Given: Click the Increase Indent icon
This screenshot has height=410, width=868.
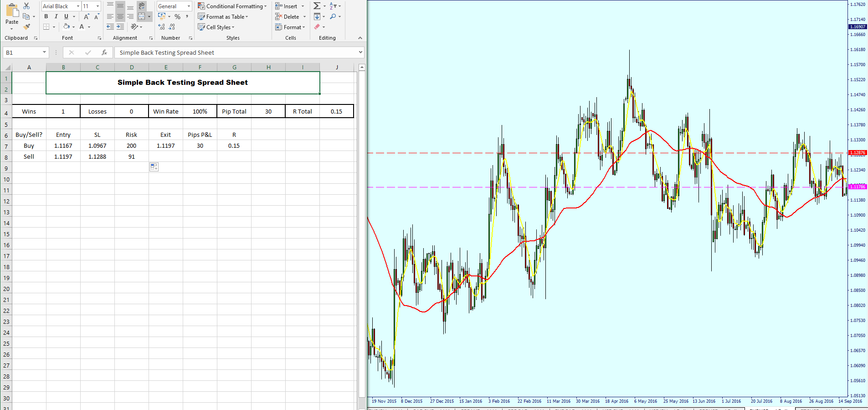Looking at the screenshot, I should point(120,27).
